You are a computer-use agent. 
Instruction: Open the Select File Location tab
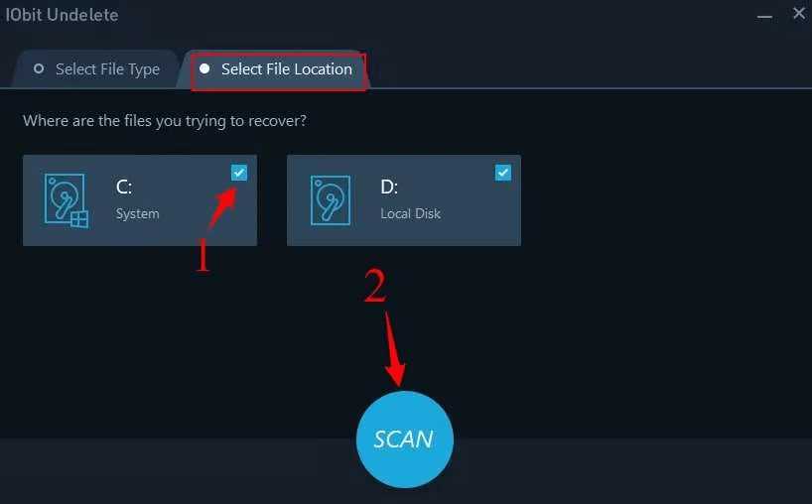point(276,69)
